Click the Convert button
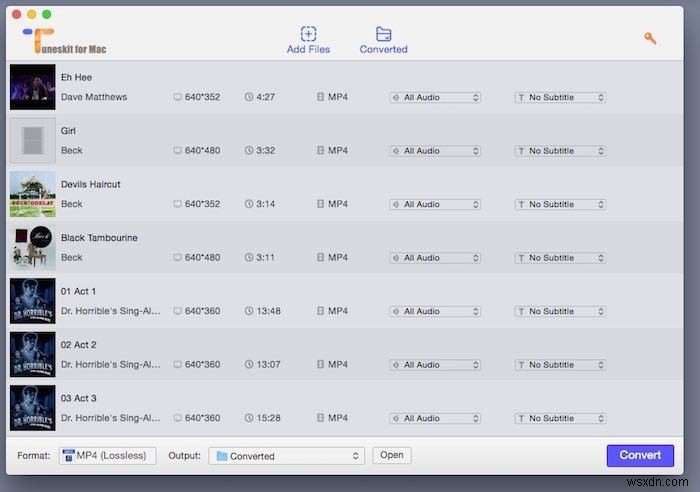The width and height of the screenshot is (700, 492). [x=640, y=455]
